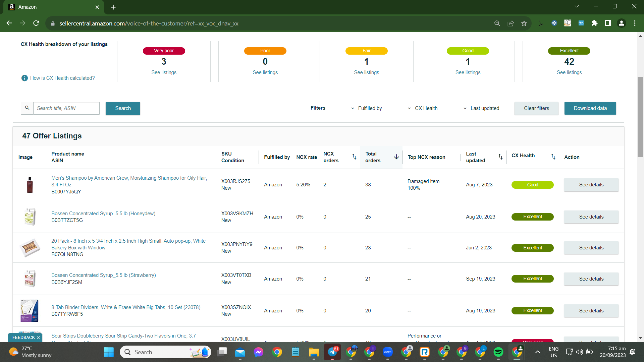Share this page from the address bar
Screen dimensions: 644x362
point(511,23)
